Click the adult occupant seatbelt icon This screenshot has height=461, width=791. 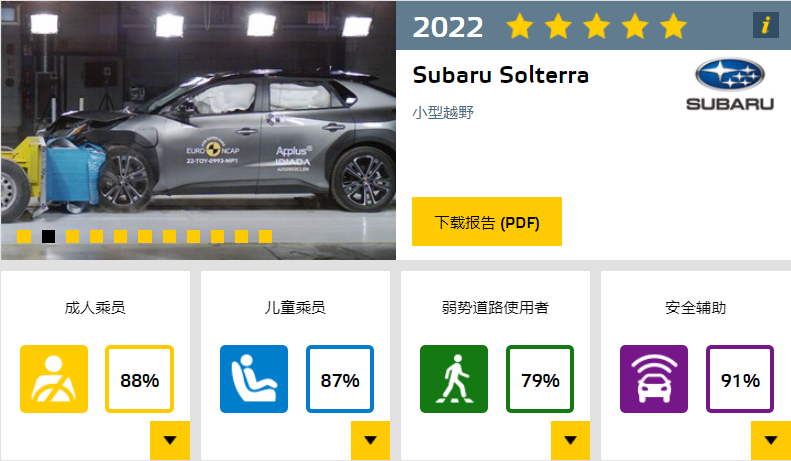54,379
